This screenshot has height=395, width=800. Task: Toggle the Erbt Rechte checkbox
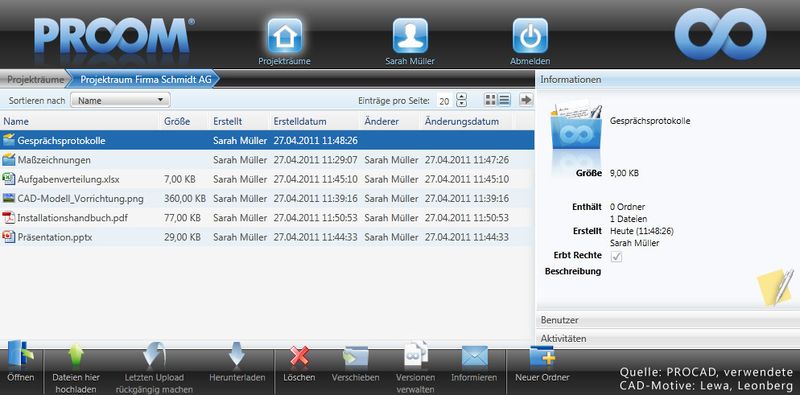[617, 257]
